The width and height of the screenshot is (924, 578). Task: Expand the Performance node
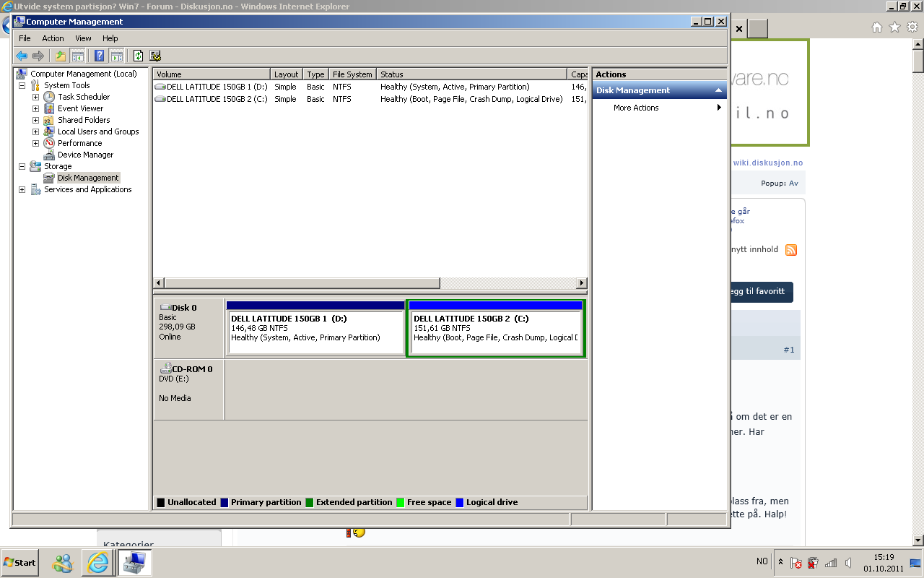(35, 143)
